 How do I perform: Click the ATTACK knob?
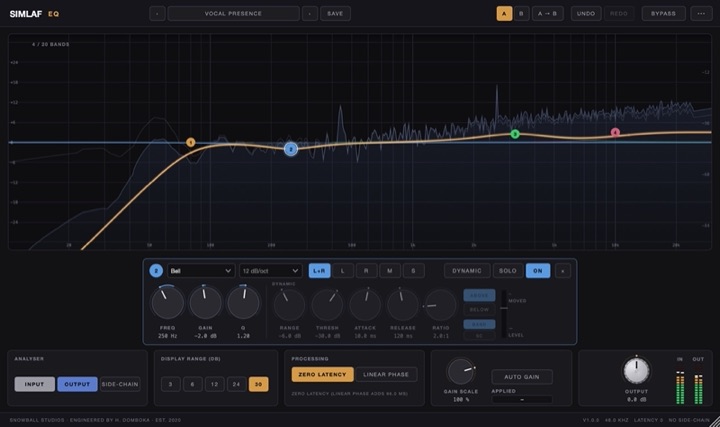[x=365, y=304]
